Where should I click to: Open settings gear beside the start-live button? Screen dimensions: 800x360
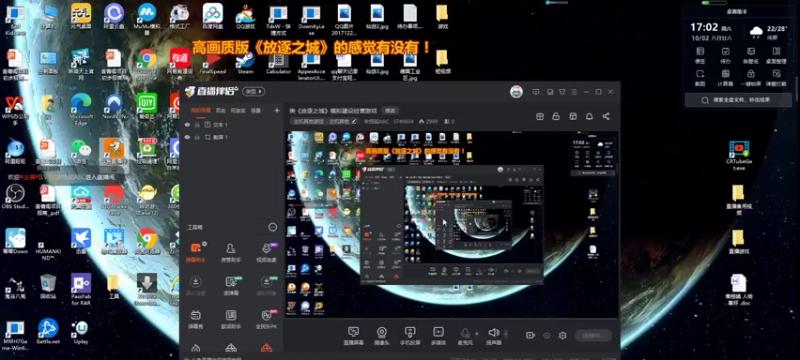tap(562, 336)
